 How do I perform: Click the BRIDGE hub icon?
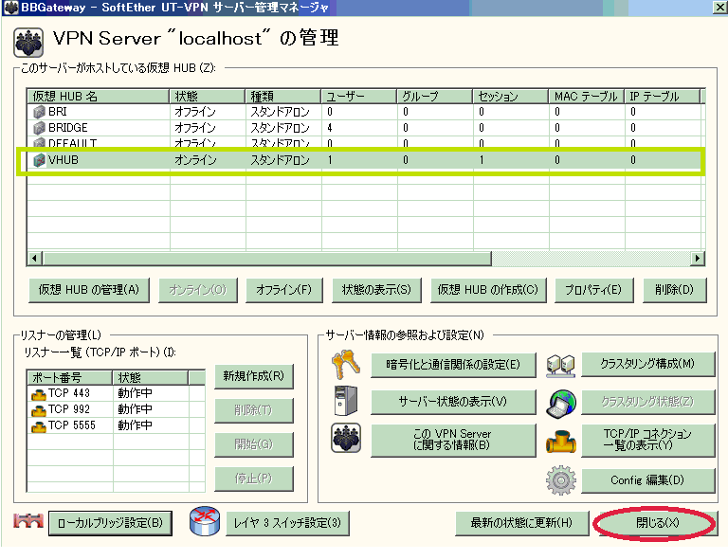click(40, 128)
